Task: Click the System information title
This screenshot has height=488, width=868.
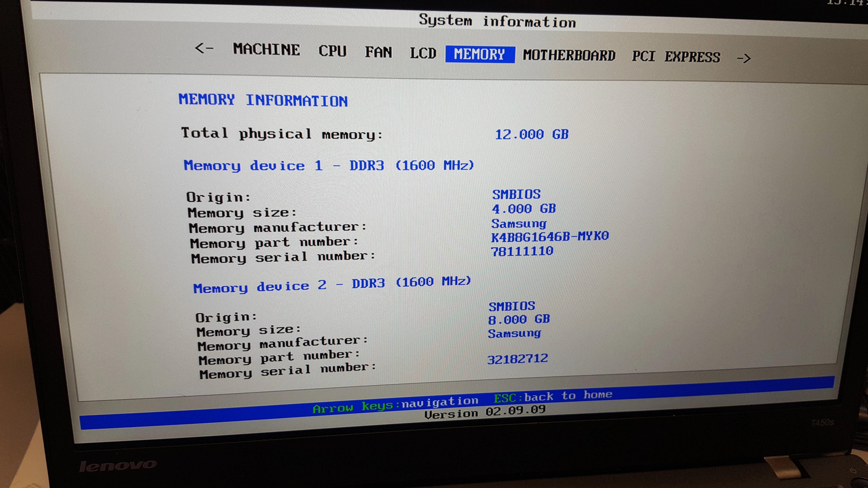Action: click(x=497, y=21)
